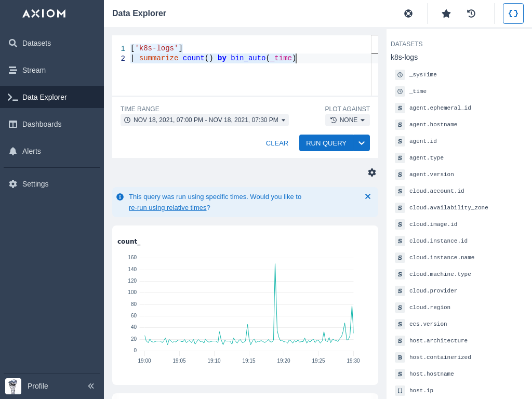Click the Clear button

[x=277, y=143]
